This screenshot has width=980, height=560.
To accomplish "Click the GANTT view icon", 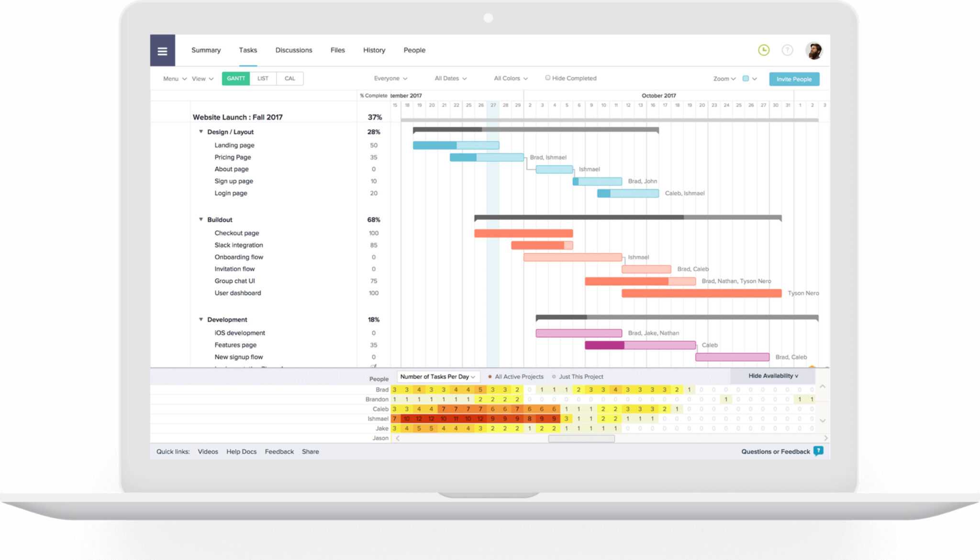I will 235,79.
